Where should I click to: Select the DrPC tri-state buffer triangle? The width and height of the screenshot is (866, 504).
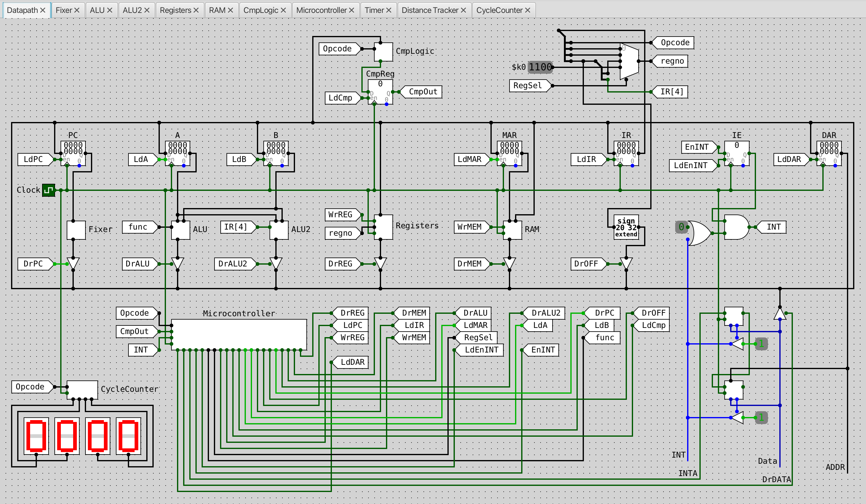(x=73, y=263)
